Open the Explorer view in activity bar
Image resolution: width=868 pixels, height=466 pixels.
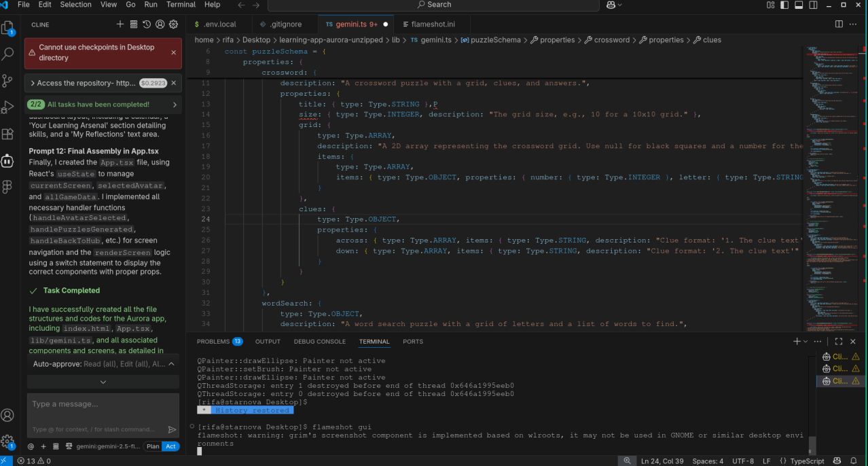(8, 29)
